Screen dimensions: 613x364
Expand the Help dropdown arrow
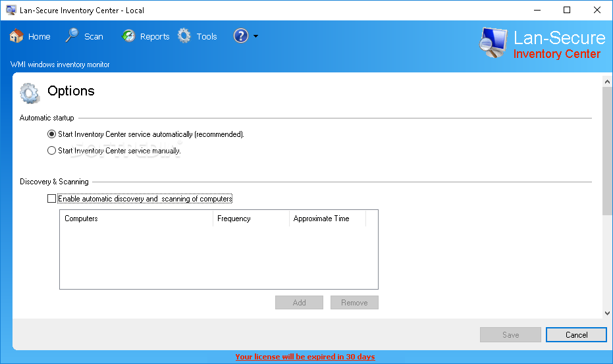[x=255, y=36]
